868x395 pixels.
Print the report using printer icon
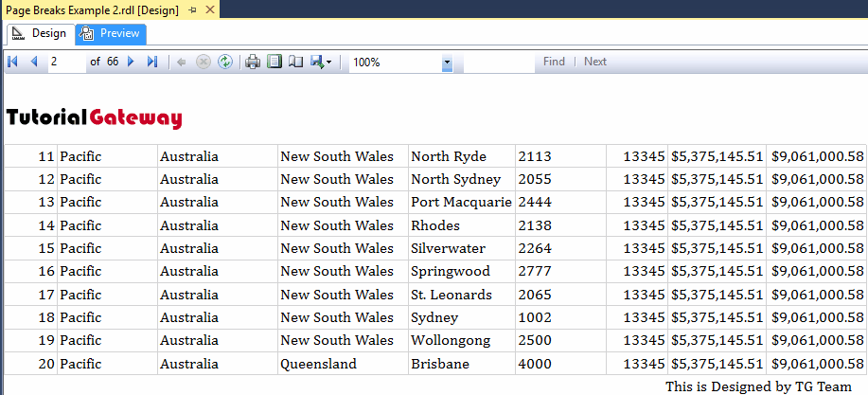(253, 62)
